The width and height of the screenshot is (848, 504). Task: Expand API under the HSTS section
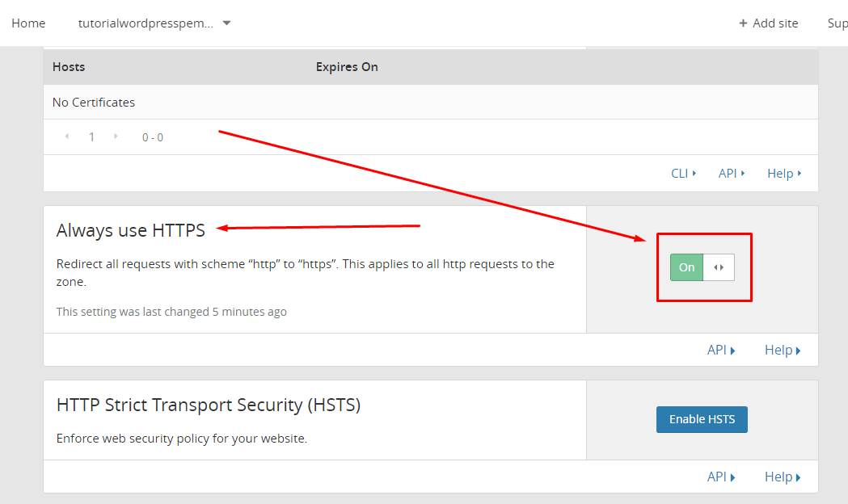(x=721, y=477)
